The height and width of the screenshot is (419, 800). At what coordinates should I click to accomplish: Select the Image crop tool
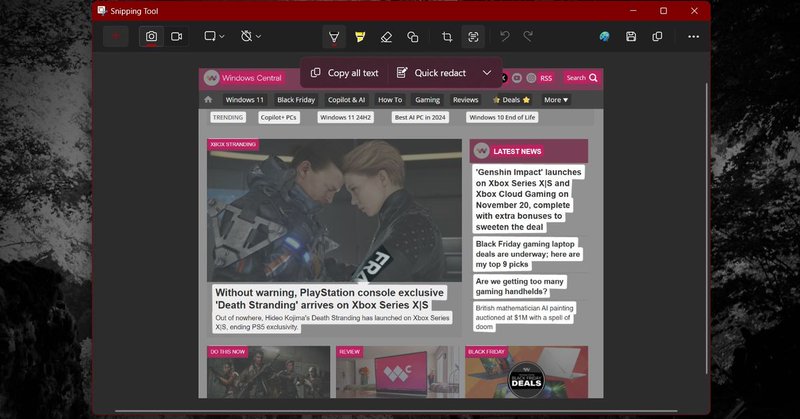(447, 37)
